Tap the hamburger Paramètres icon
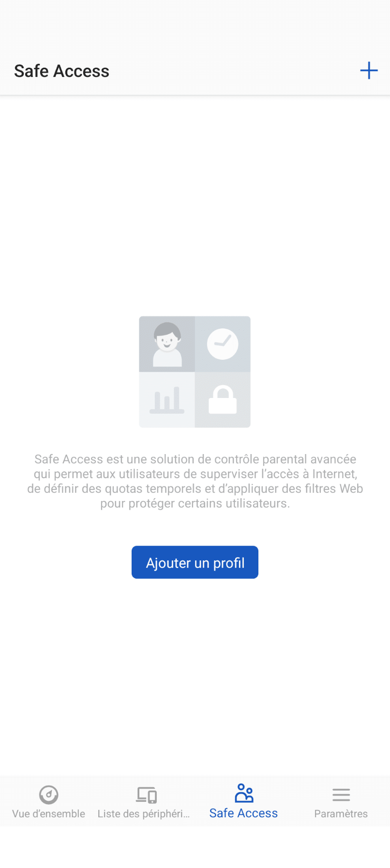 (341, 794)
